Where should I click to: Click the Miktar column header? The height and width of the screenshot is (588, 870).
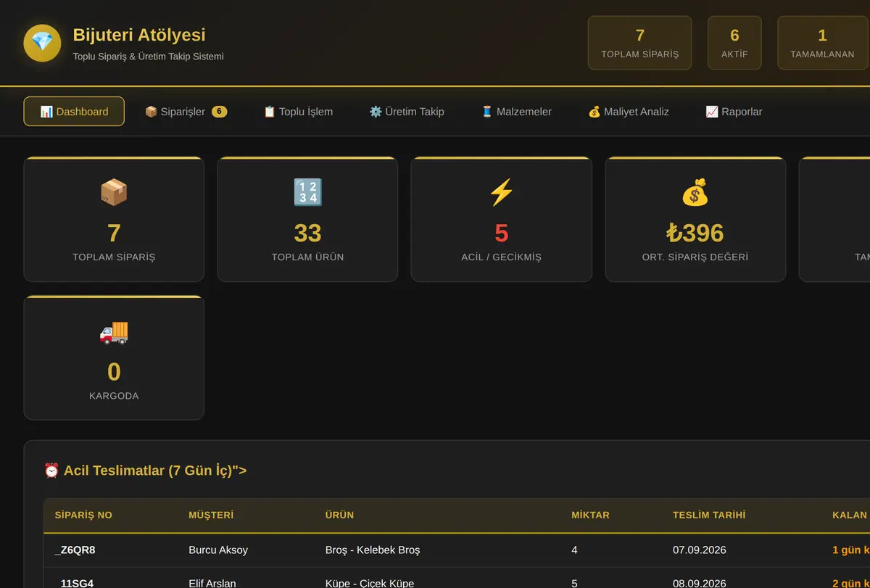[x=590, y=515]
